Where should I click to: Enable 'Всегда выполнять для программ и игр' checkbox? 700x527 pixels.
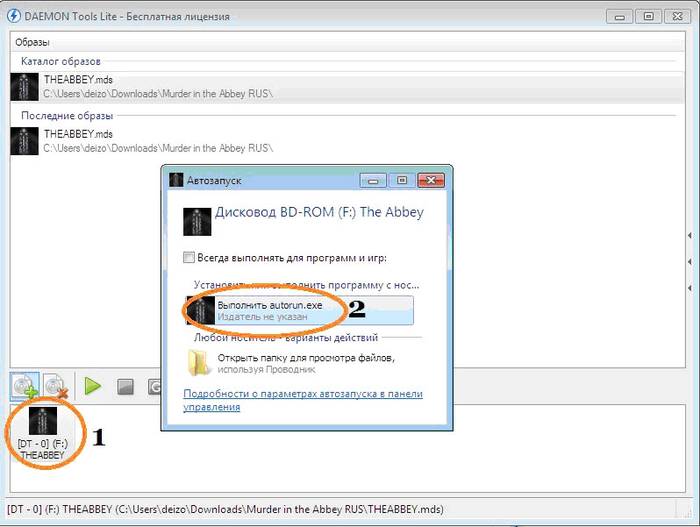point(189,258)
